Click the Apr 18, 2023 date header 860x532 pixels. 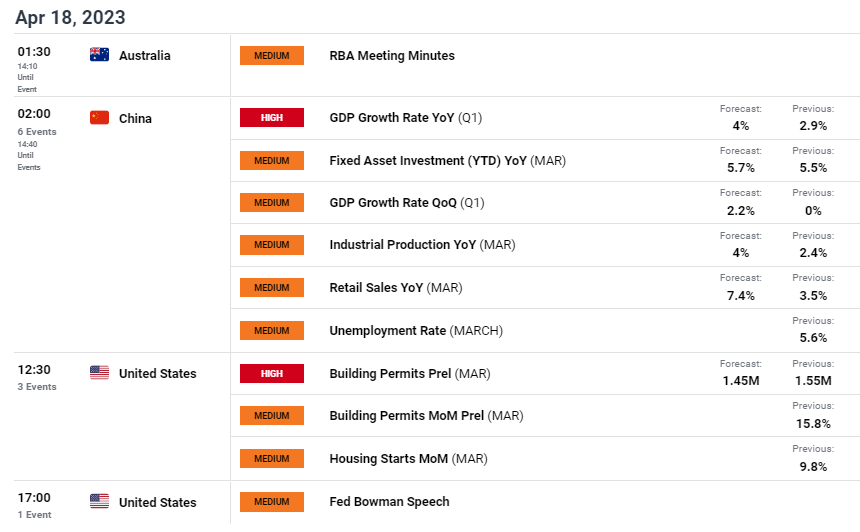70,17
